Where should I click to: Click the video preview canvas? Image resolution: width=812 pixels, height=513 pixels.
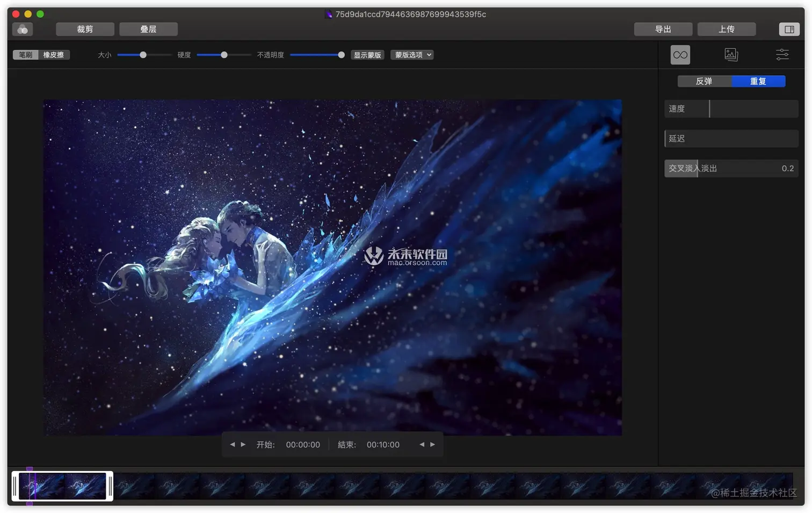[332, 267]
